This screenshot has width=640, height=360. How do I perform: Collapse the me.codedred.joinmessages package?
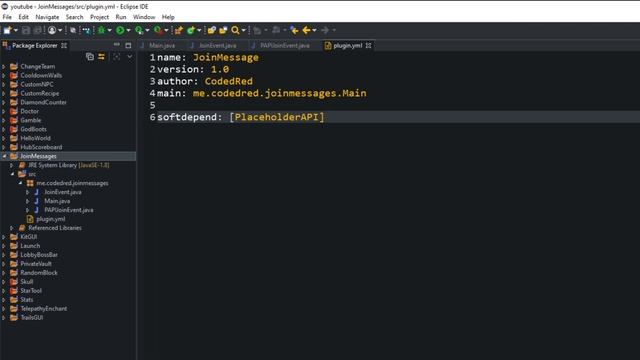(20, 183)
